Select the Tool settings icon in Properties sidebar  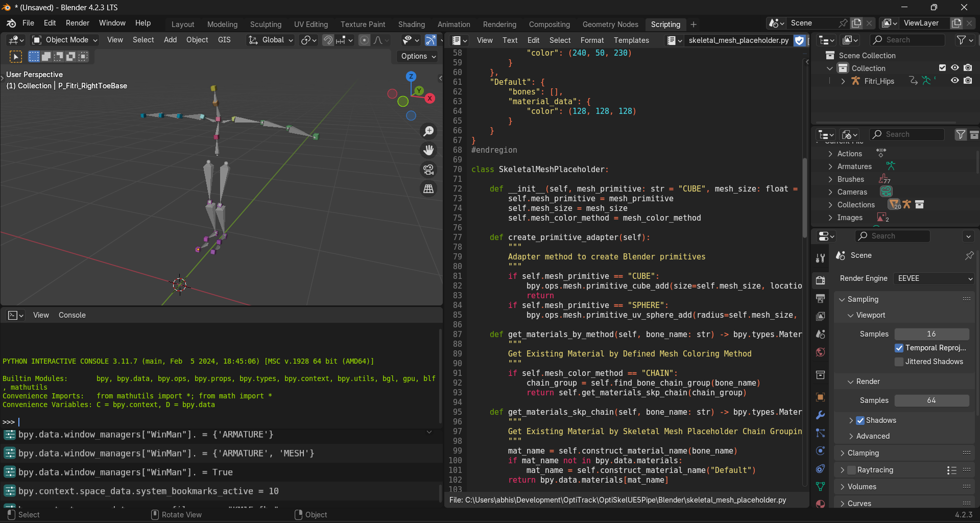[x=820, y=258]
